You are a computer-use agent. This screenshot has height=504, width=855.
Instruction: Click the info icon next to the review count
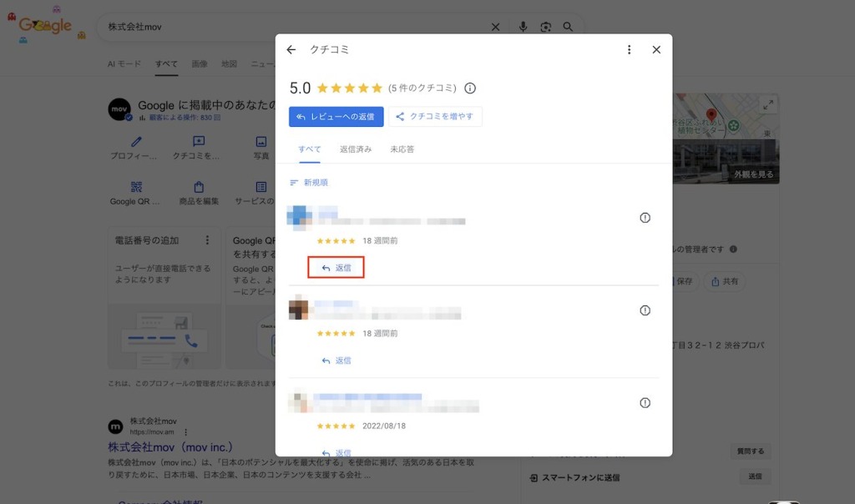click(470, 88)
